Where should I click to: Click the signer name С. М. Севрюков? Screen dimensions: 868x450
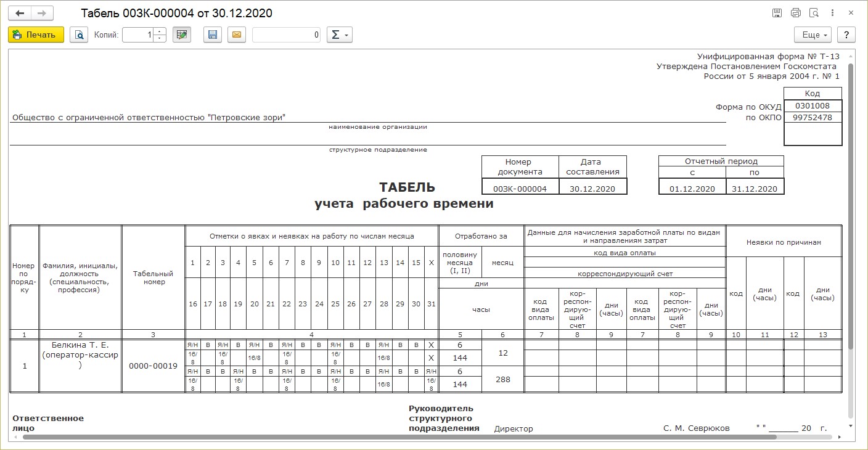(696, 428)
